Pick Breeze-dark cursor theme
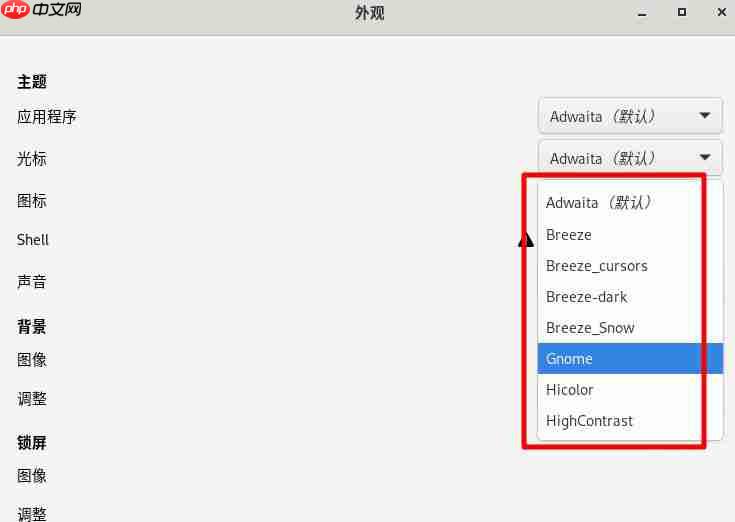 630,297
